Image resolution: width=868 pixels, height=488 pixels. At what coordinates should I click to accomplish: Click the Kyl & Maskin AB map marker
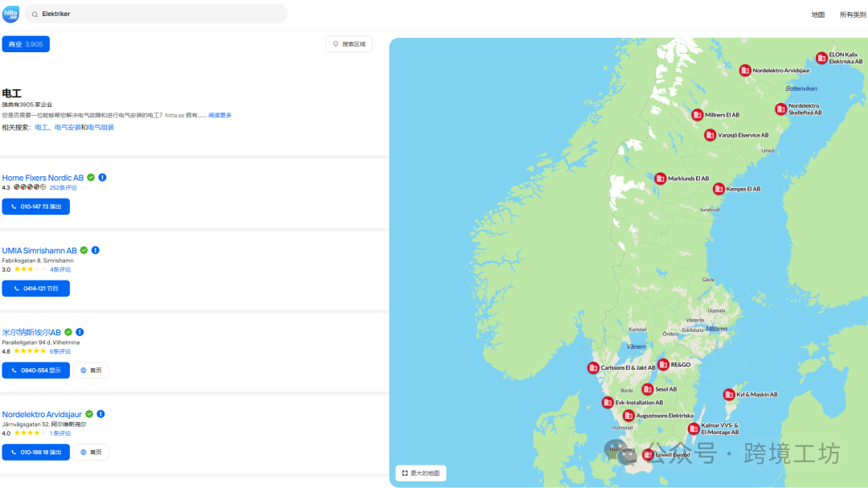coord(729,395)
